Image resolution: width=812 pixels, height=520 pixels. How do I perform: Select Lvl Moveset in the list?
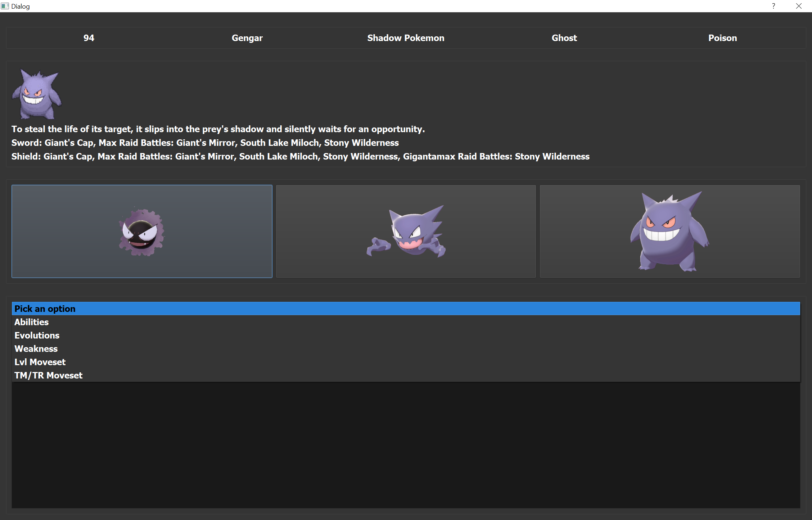[x=40, y=362]
